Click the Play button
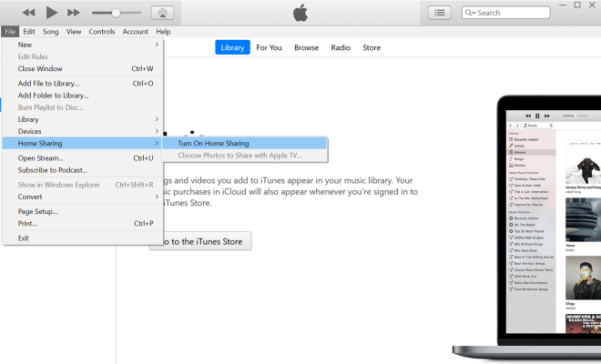 (x=51, y=13)
